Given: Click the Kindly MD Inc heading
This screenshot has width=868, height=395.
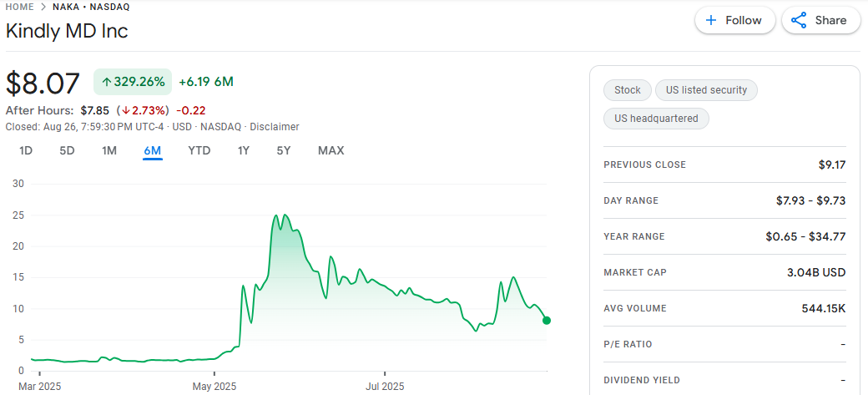Looking at the screenshot, I should click(67, 30).
